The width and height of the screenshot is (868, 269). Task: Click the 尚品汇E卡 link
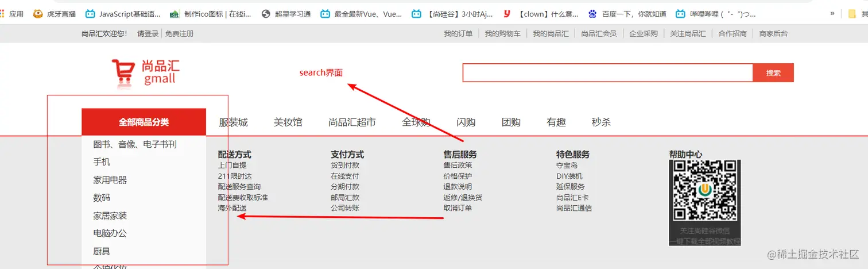(572, 198)
